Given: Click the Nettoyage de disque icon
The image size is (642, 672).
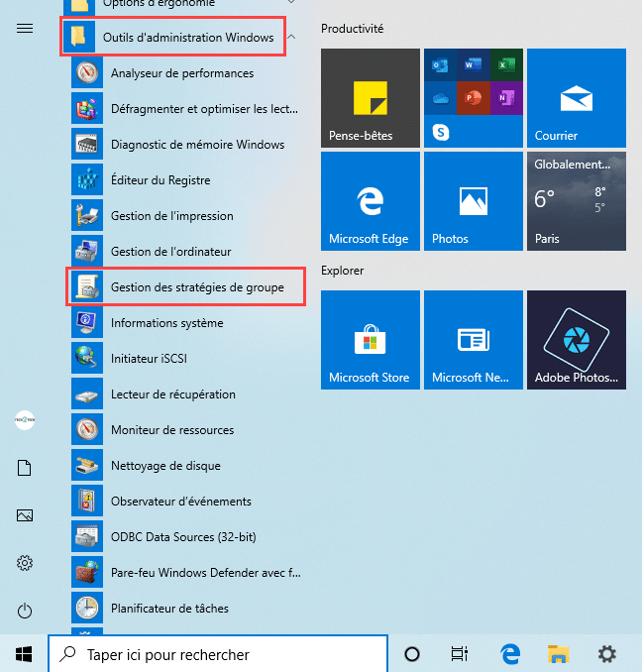Looking at the screenshot, I should [87, 465].
